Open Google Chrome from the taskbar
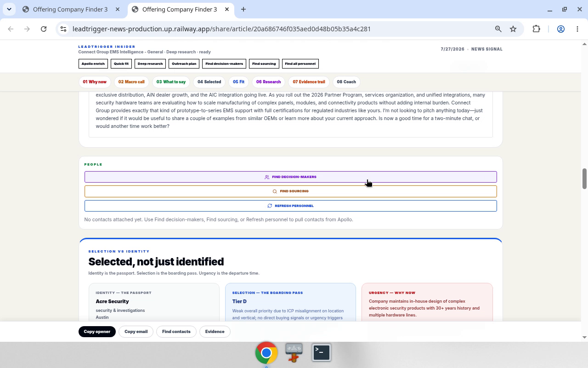Image resolution: width=588 pixels, height=368 pixels. coord(266,353)
